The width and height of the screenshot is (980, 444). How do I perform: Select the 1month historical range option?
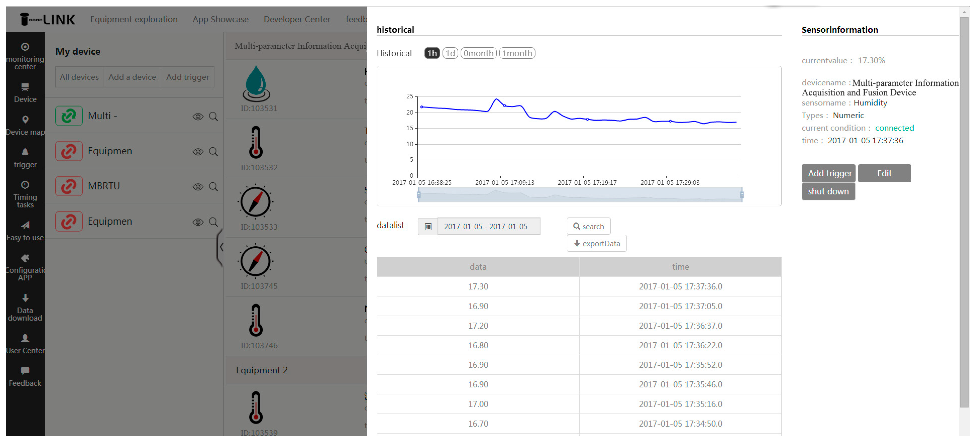pyautogui.click(x=517, y=53)
